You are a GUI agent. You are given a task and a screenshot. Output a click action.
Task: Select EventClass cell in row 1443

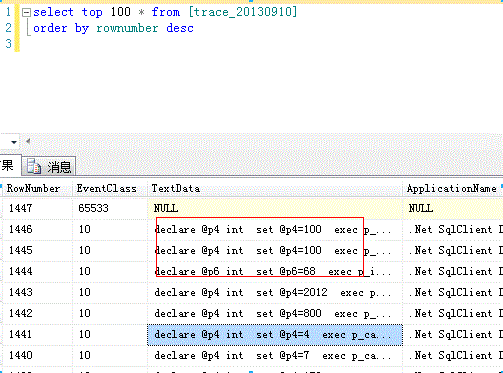coord(110,293)
